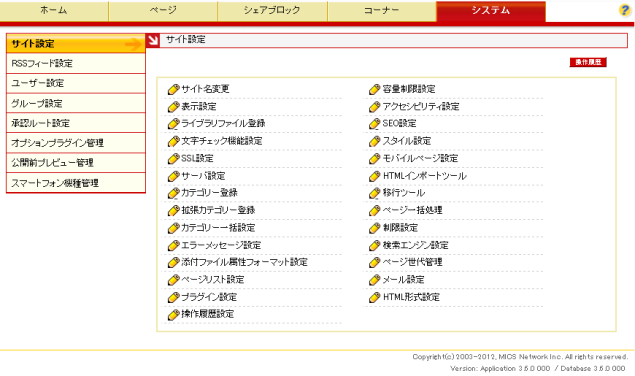Click pencil icon beside メール設定
The width and height of the screenshot is (635, 376).
click(375, 280)
